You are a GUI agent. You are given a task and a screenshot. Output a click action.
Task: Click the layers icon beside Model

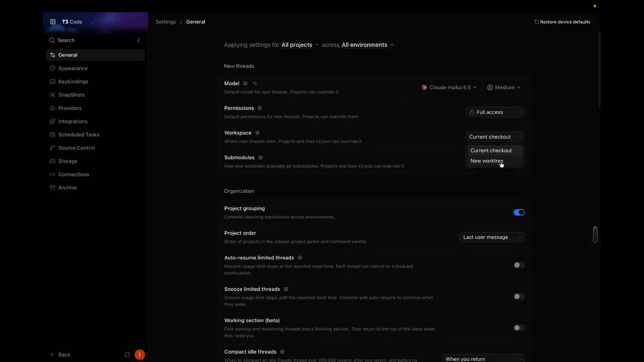(x=245, y=83)
